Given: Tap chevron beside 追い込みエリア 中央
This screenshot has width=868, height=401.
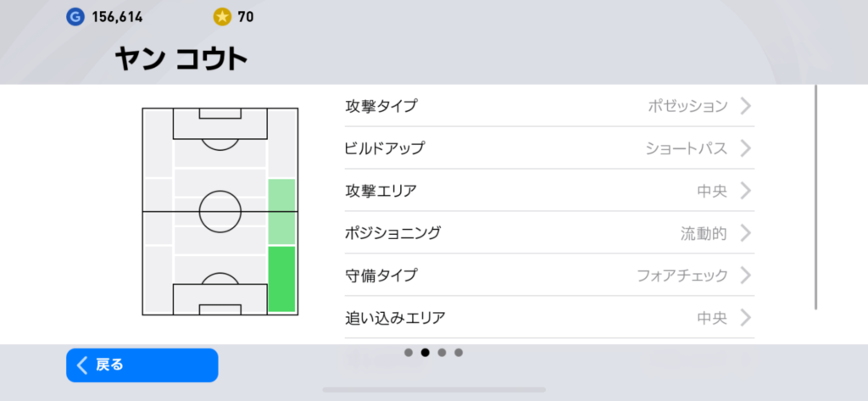Looking at the screenshot, I should tap(745, 318).
